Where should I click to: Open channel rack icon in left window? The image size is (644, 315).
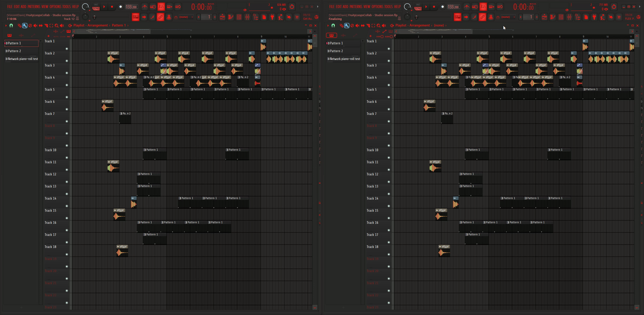239,17
